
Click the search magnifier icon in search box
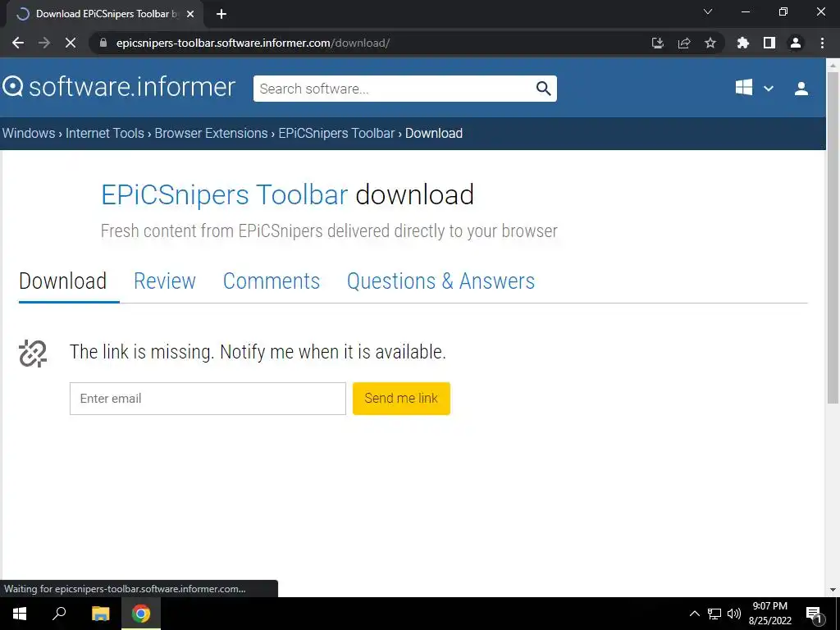point(543,89)
